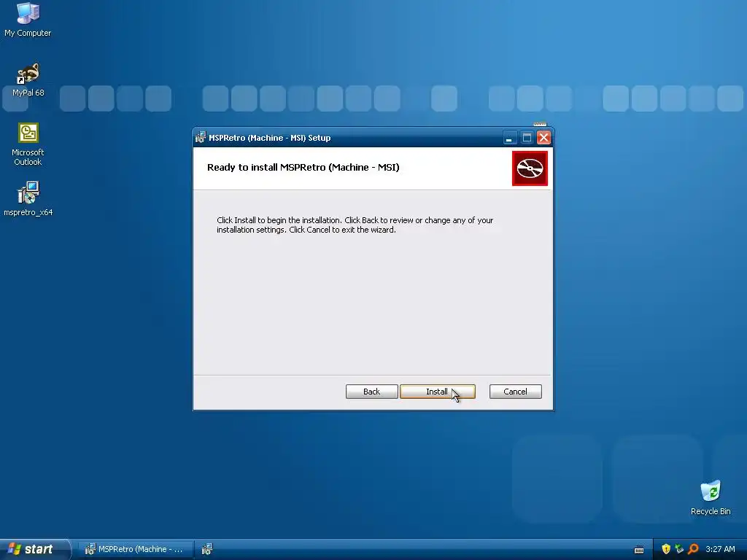
Task: Click the red disc logo in setup header
Action: (530, 168)
